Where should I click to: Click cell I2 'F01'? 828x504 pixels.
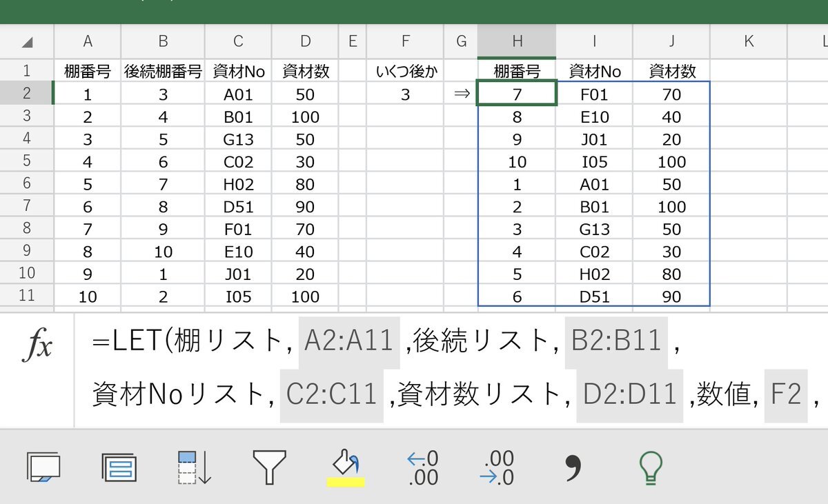pos(595,93)
